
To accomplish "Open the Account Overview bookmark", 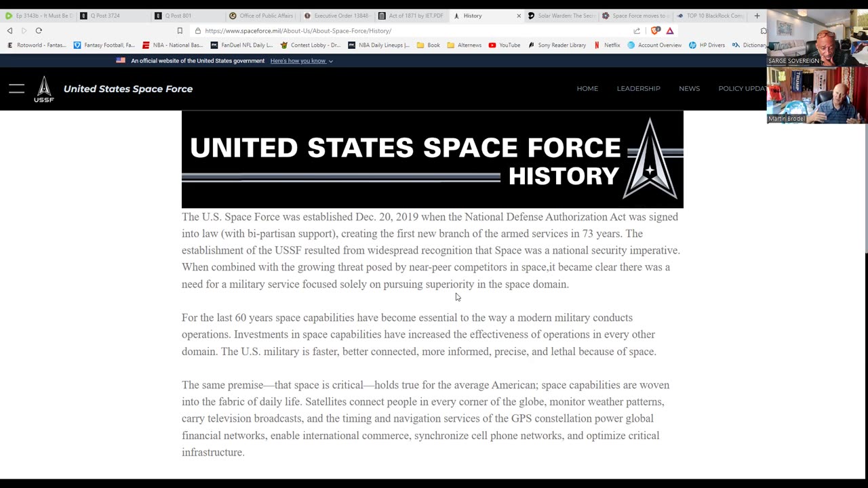I will click(x=654, y=45).
